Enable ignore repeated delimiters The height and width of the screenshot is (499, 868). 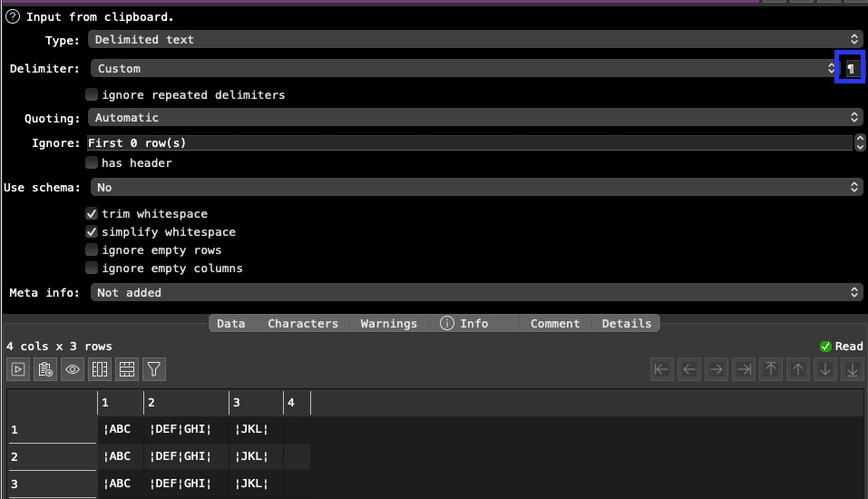click(x=92, y=94)
